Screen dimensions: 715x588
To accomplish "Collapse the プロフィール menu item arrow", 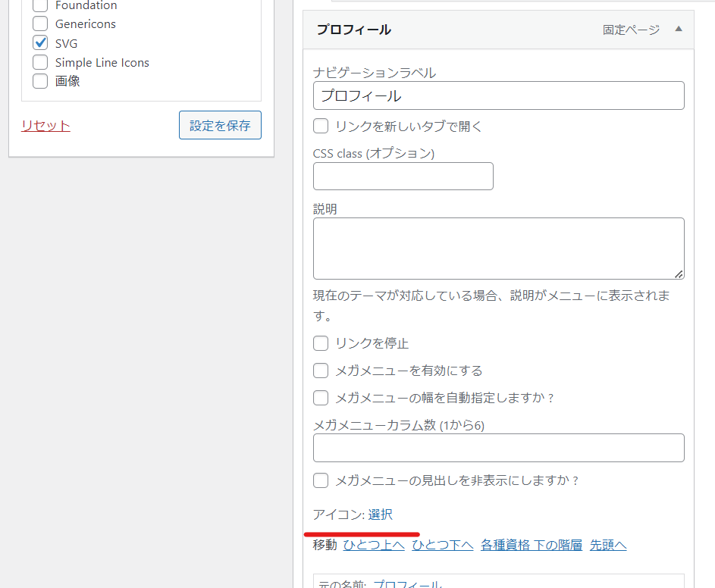I will pyautogui.click(x=679, y=30).
